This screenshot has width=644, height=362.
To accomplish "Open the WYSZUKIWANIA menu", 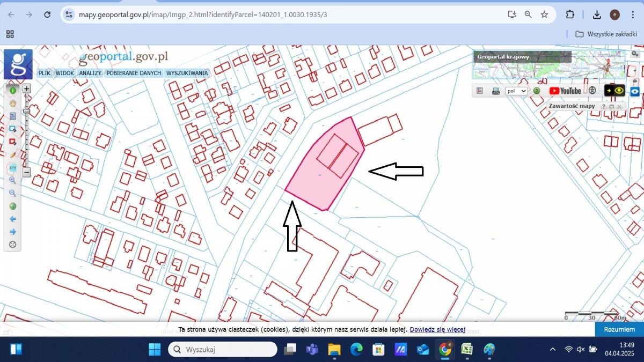I will click(187, 73).
